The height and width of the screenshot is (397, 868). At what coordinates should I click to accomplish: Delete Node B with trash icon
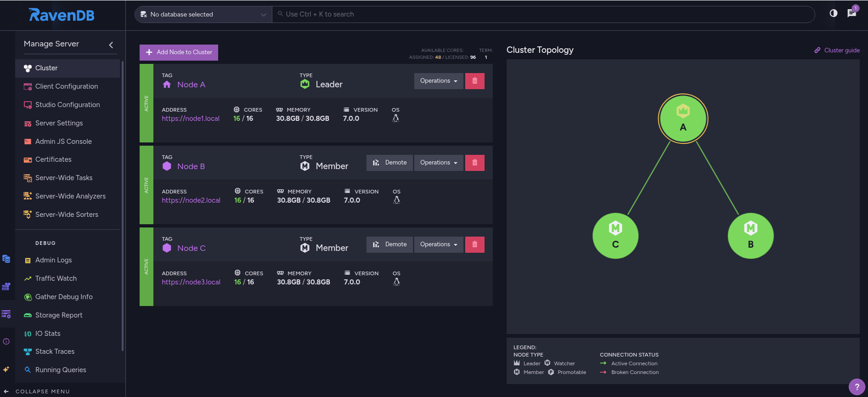pyautogui.click(x=475, y=163)
